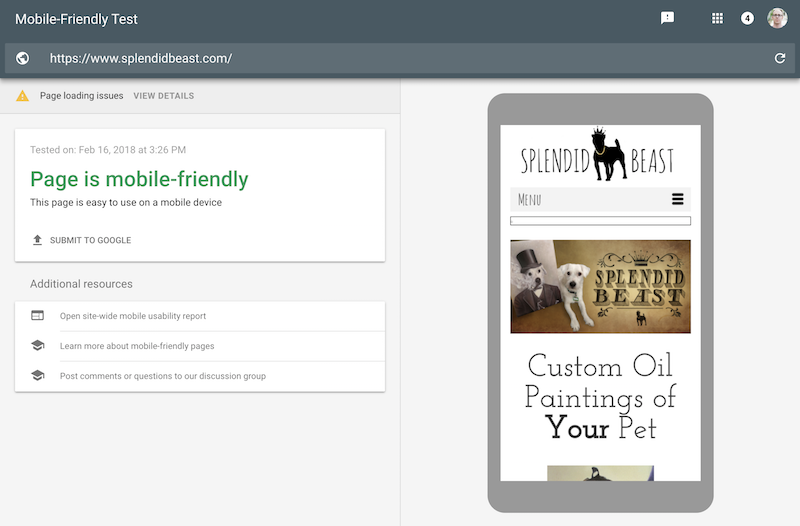Open VIEW DETAILS for loading issues
The height and width of the screenshot is (526, 800).
coord(163,96)
